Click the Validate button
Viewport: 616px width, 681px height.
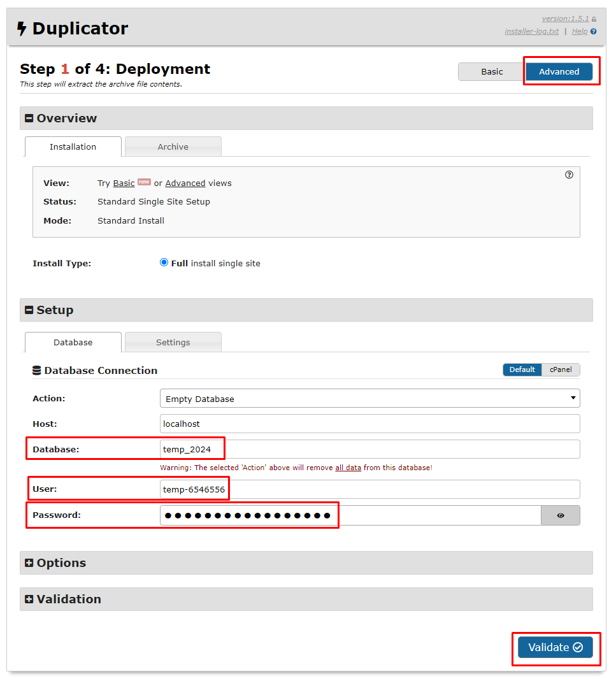point(555,647)
